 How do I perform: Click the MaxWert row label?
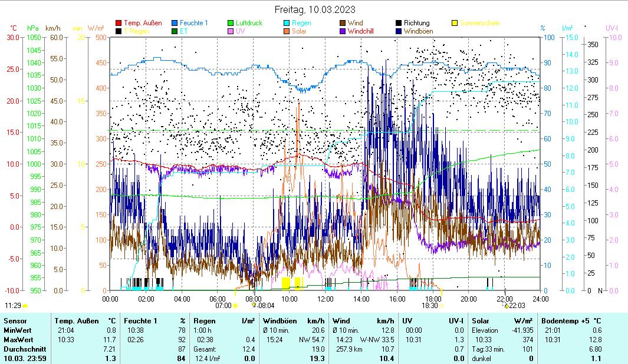(x=18, y=339)
